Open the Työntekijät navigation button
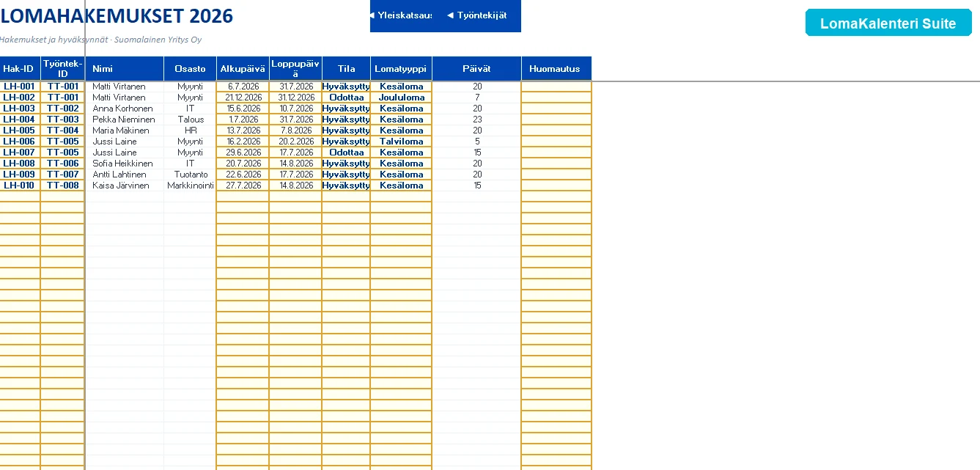980x470 pixels. pos(476,15)
